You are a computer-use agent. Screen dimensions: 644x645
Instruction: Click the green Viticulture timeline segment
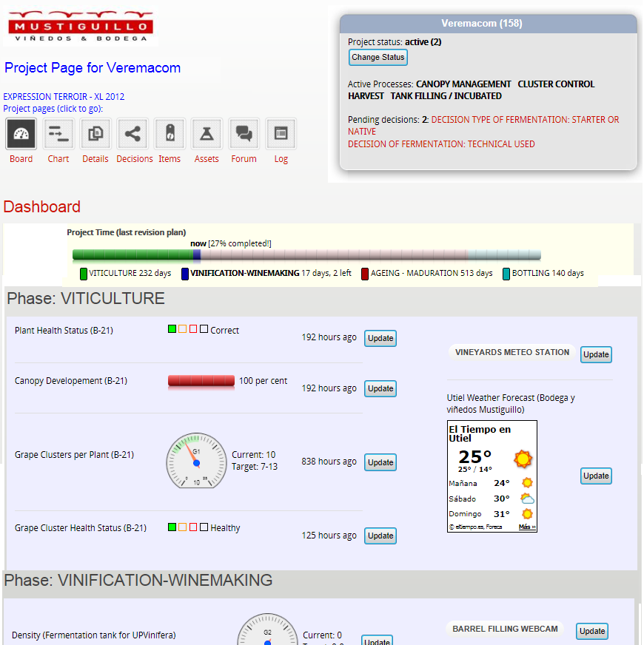click(x=133, y=255)
